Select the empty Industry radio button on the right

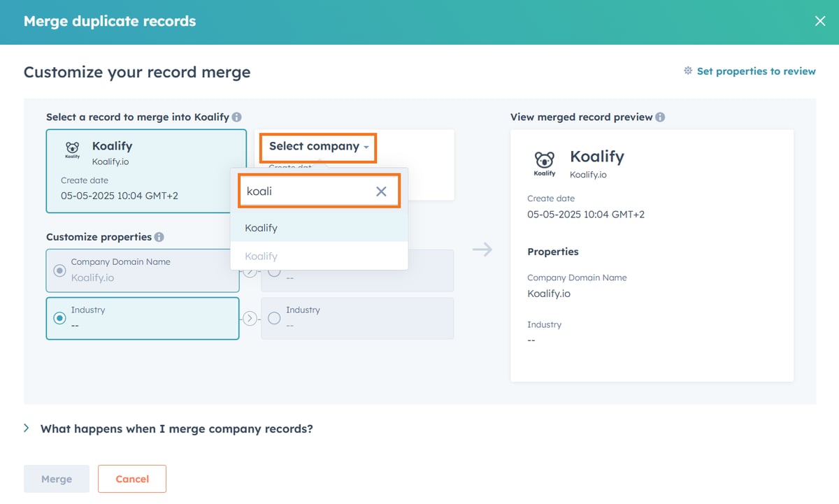click(274, 318)
